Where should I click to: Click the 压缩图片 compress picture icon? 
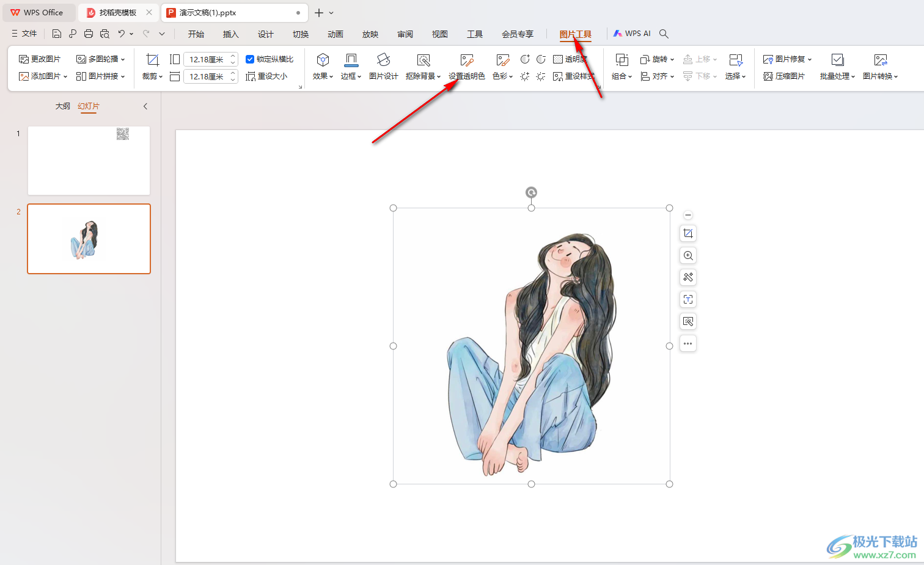coord(784,76)
